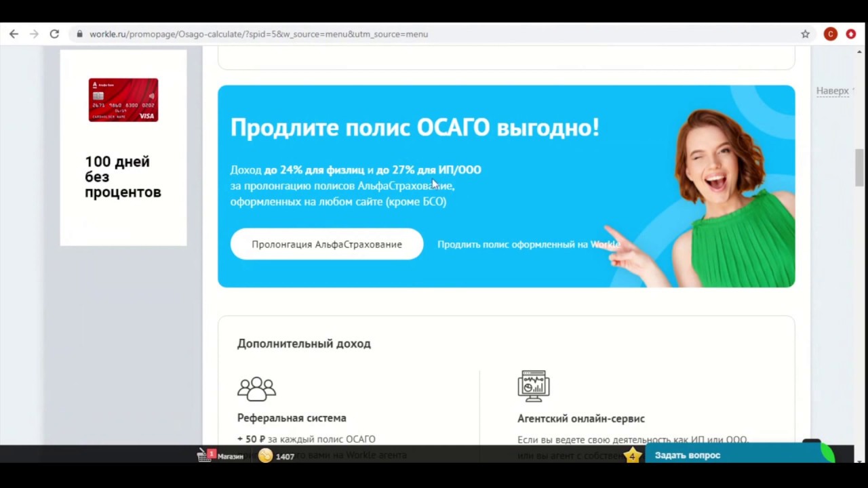868x488 pixels.
Task: Click the agent online-service monitor icon
Action: (x=534, y=386)
